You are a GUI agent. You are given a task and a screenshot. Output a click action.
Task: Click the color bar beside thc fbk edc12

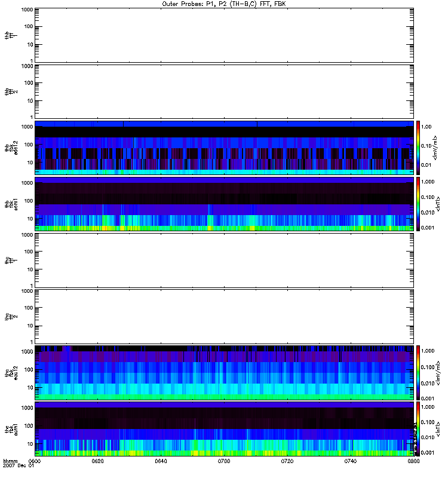[418, 372]
